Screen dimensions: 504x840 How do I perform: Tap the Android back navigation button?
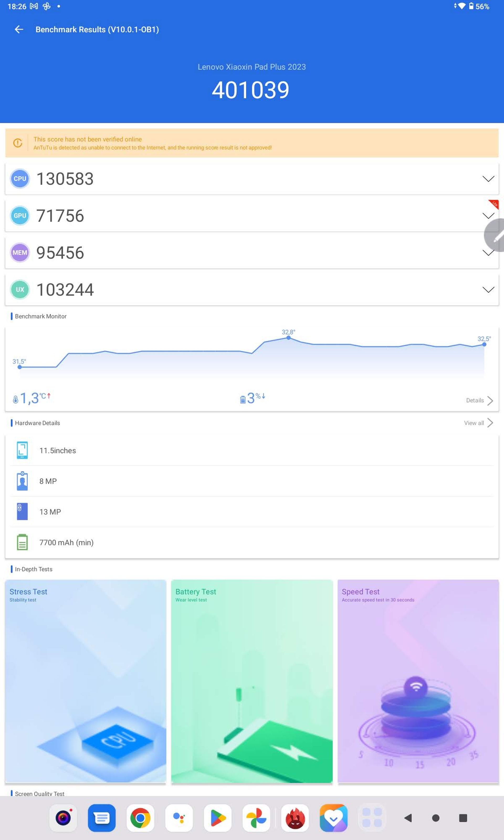(408, 818)
